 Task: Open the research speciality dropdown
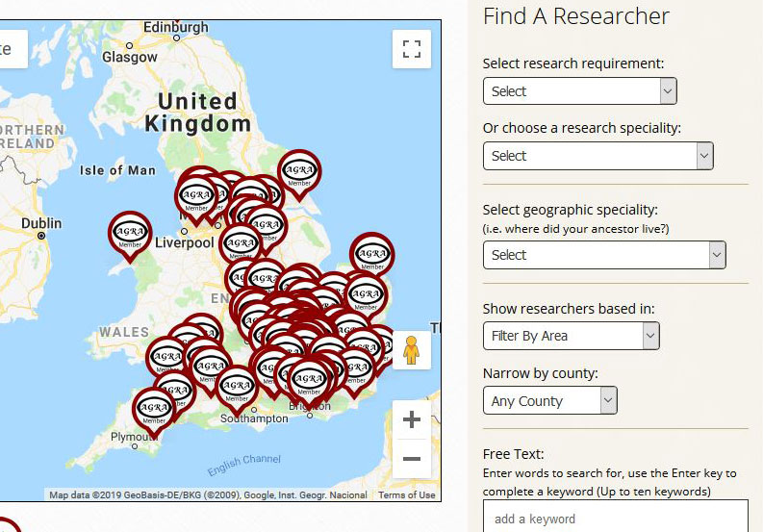point(598,156)
